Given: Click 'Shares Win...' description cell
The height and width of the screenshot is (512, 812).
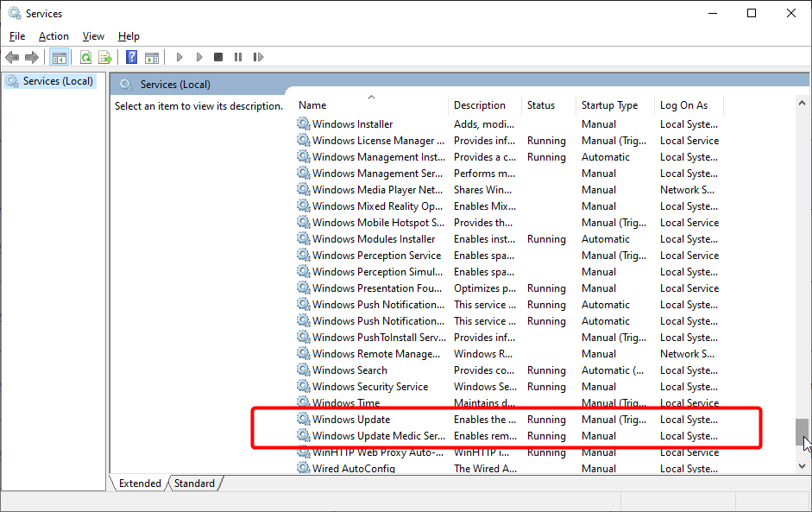Looking at the screenshot, I should [482, 190].
